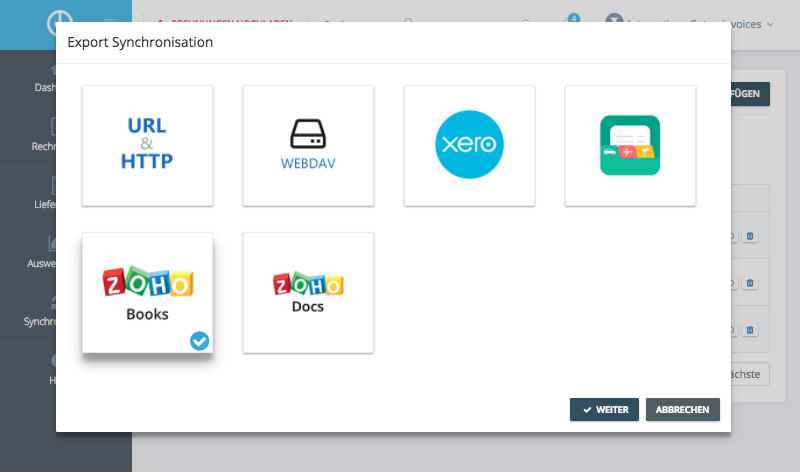Viewport: 800px width, 472px height.
Task: Click the second row's trash icon in background
Action: [750, 283]
